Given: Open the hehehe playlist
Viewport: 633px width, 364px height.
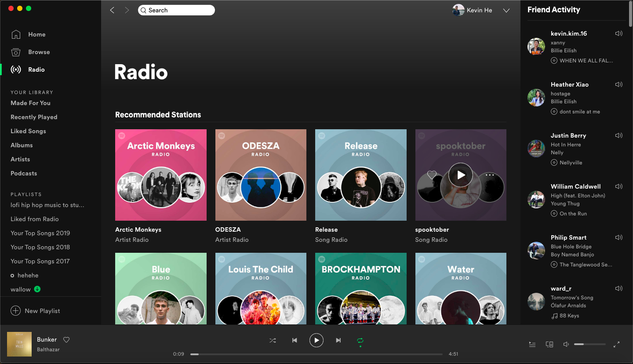Looking at the screenshot, I should click(x=28, y=275).
